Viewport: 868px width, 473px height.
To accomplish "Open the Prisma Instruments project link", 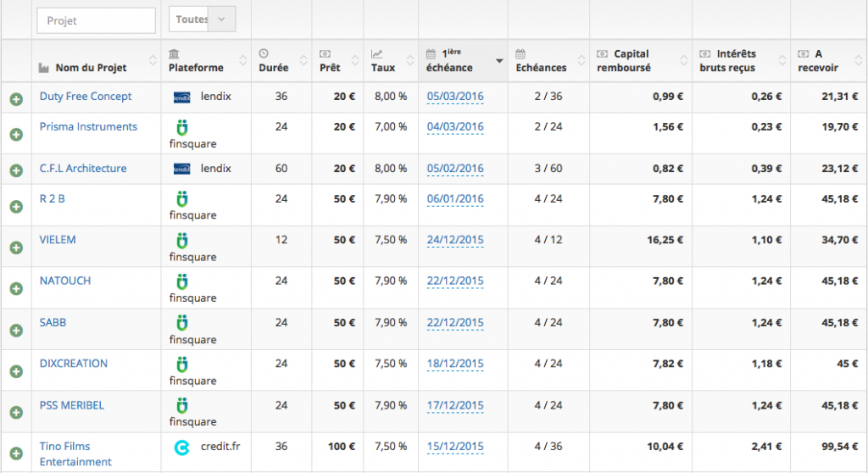I will 88,126.
